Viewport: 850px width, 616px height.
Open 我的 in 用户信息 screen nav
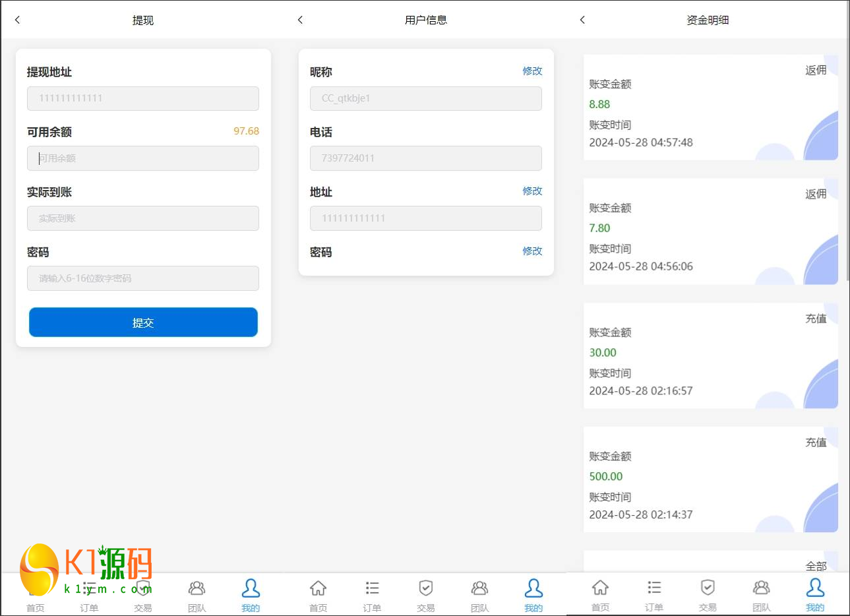533,596
